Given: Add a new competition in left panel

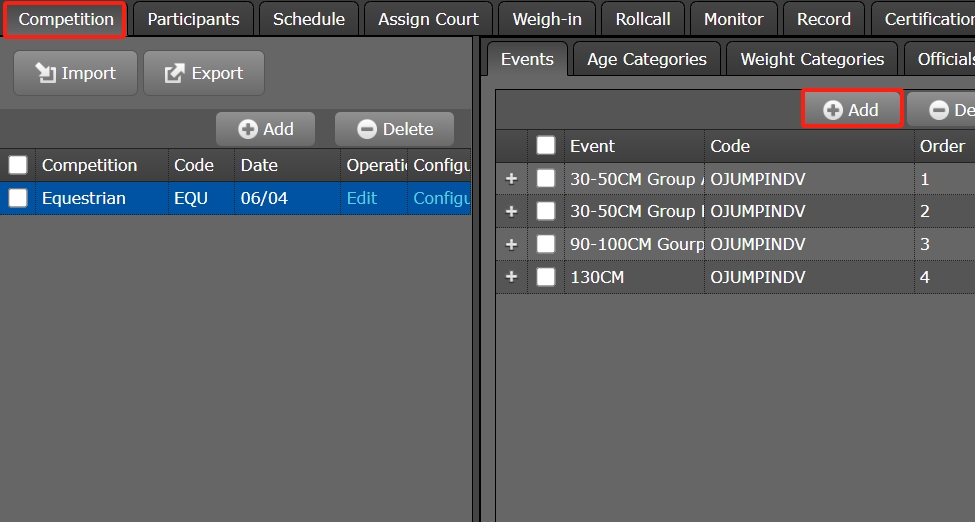Looking at the screenshot, I should (266, 129).
